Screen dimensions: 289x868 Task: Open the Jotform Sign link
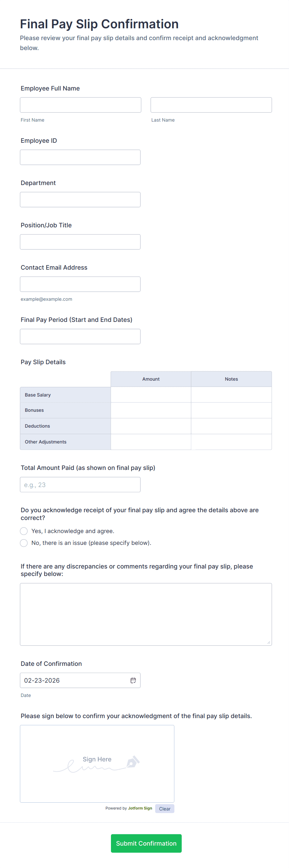[x=140, y=808]
